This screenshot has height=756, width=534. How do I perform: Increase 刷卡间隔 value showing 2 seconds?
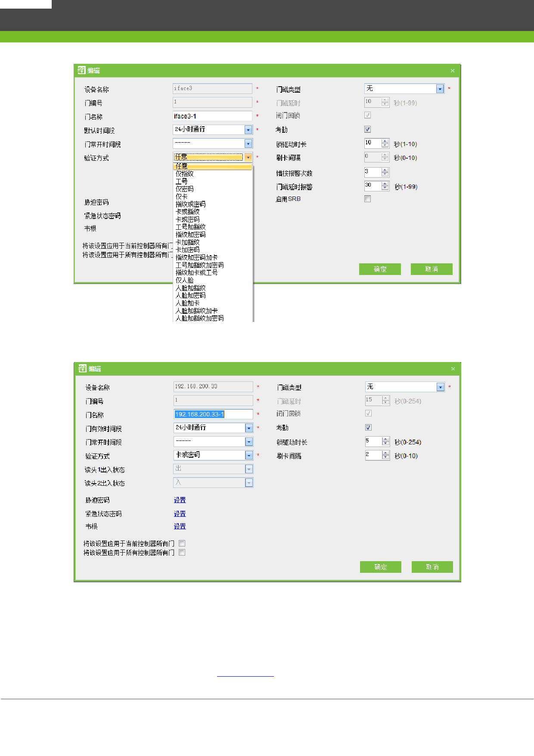click(x=385, y=453)
